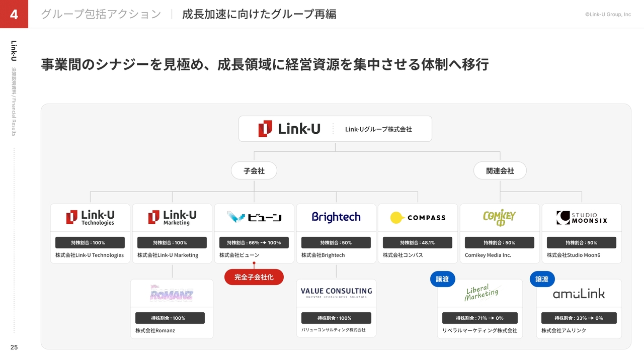
Task: Click 持株割合 66% → 100% label
Action: click(254, 243)
